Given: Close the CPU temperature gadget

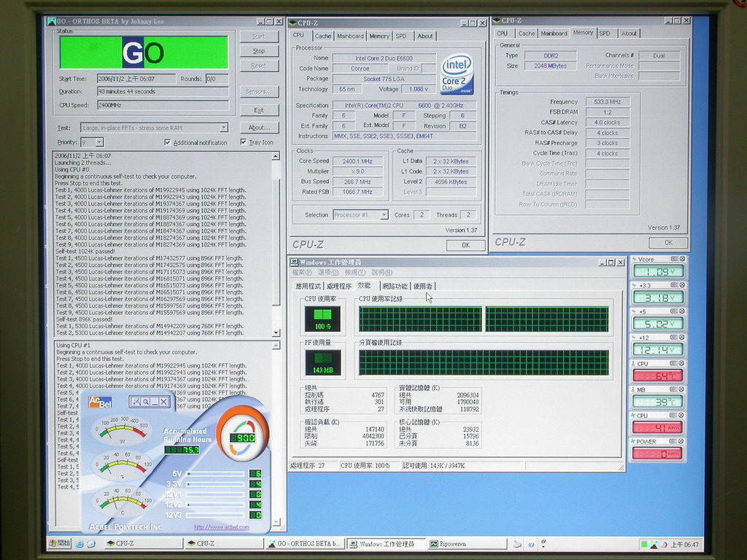Looking at the screenshot, I should point(682,363).
